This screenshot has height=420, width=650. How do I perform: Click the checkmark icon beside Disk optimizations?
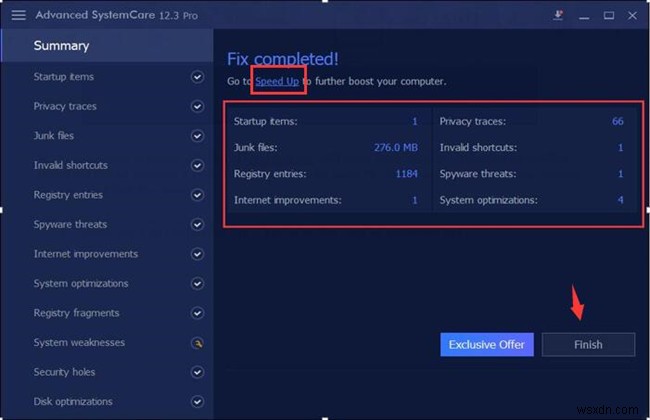197,402
